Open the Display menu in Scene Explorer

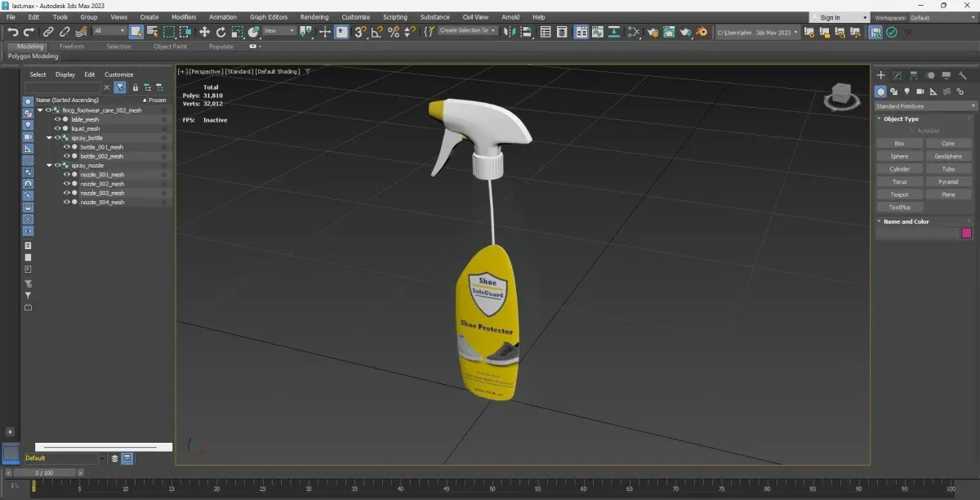coord(65,74)
